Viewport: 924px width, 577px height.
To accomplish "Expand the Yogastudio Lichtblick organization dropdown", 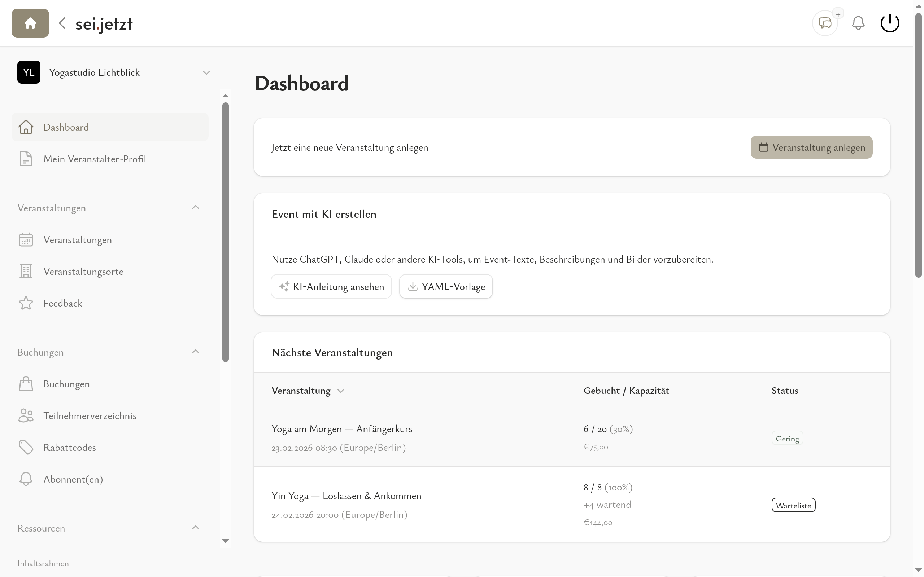I will [x=206, y=72].
